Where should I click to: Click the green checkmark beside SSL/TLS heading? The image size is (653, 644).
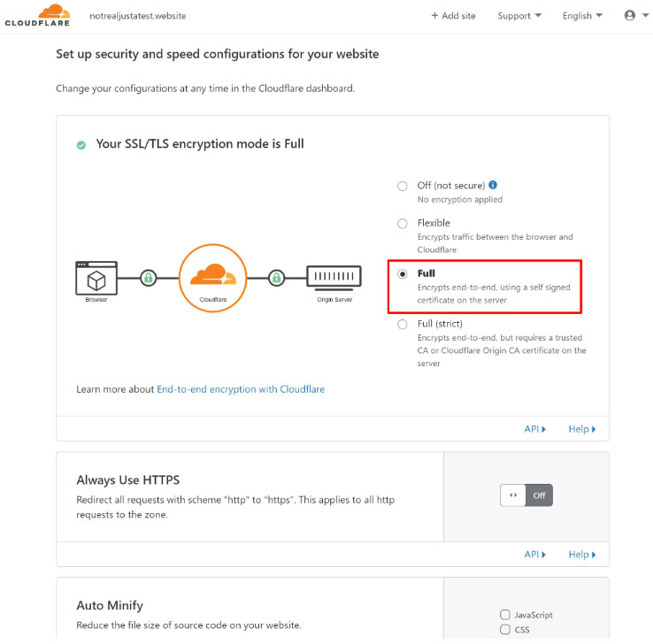[x=81, y=145]
